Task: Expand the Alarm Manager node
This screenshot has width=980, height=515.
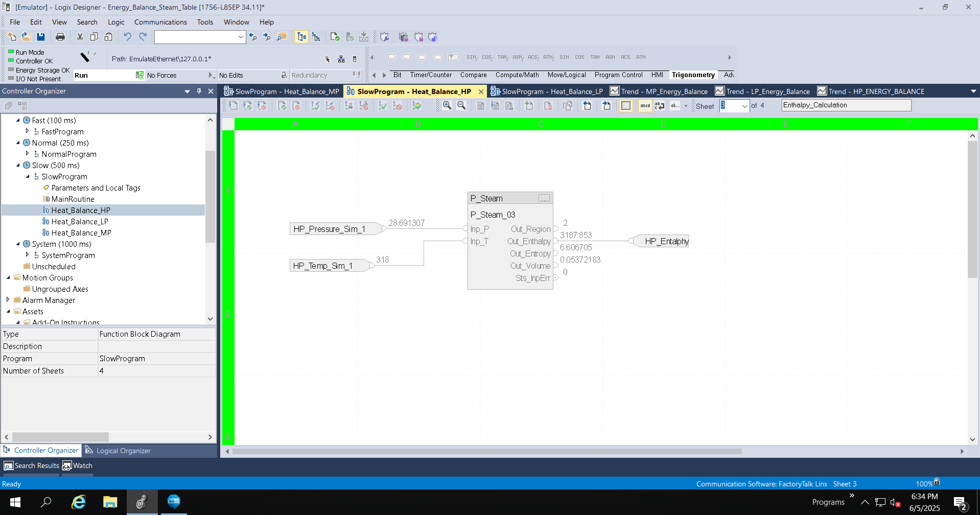Action: point(8,300)
